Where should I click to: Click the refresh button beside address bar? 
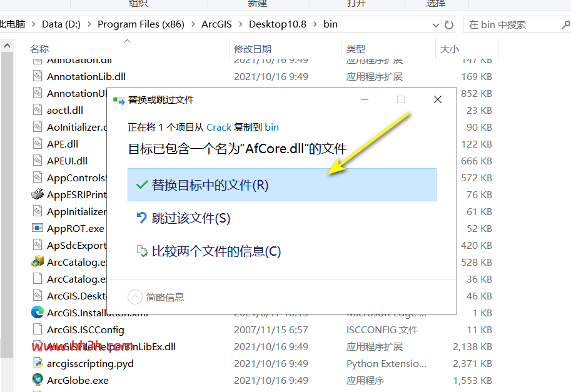[x=449, y=25]
